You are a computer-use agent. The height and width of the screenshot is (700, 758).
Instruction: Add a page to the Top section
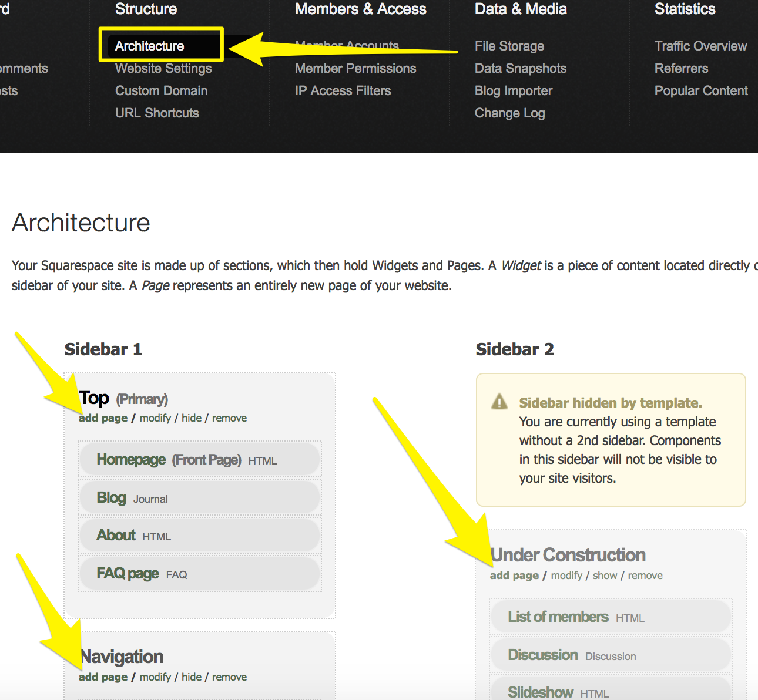click(x=103, y=418)
